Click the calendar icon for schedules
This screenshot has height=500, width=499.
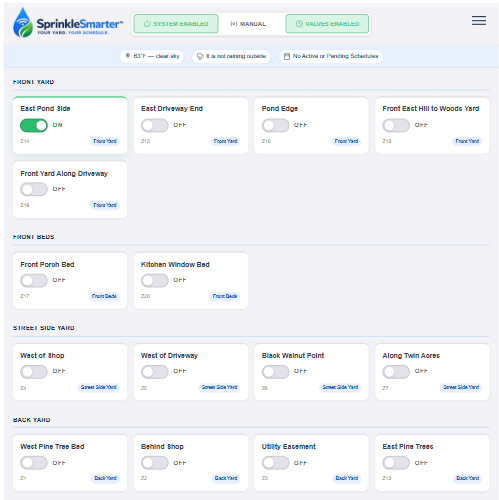pos(287,56)
